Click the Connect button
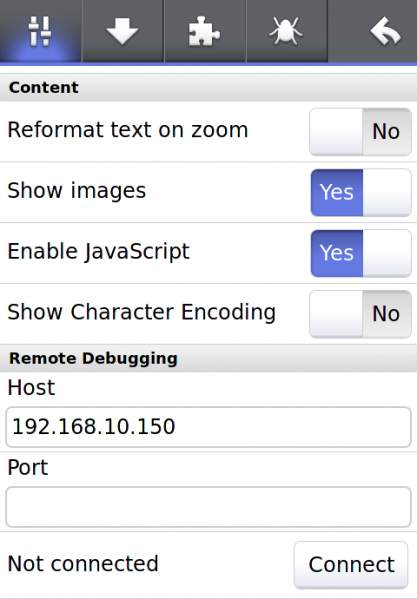 [x=351, y=565]
